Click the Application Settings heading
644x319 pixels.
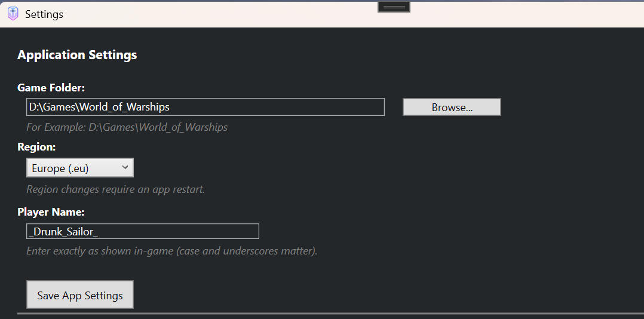point(77,55)
